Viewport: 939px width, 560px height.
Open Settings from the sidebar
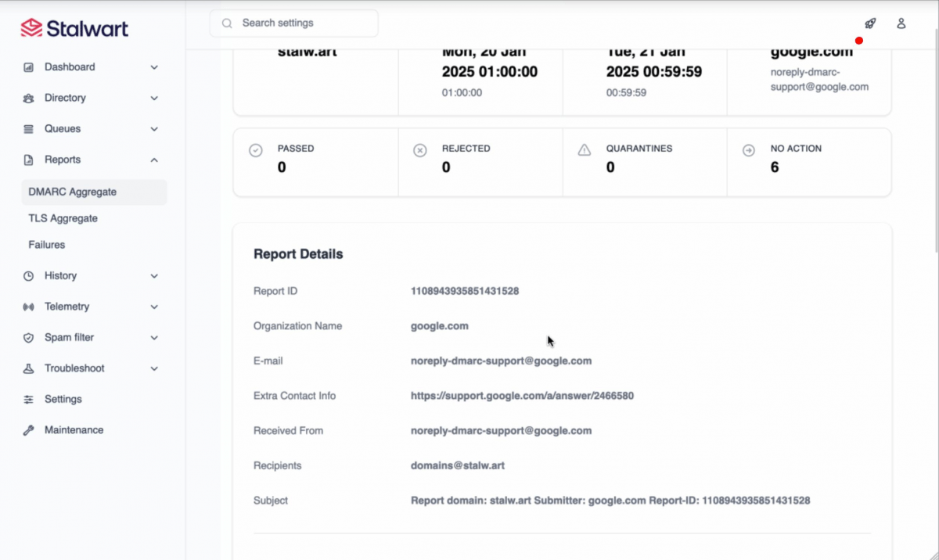pyautogui.click(x=63, y=400)
